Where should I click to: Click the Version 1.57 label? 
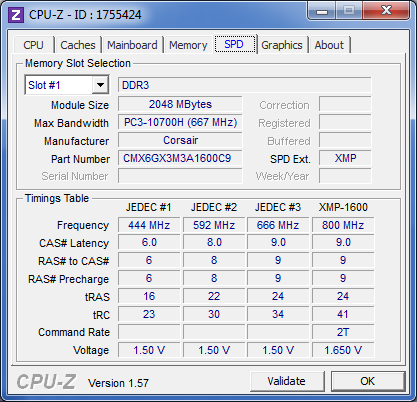(x=118, y=383)
